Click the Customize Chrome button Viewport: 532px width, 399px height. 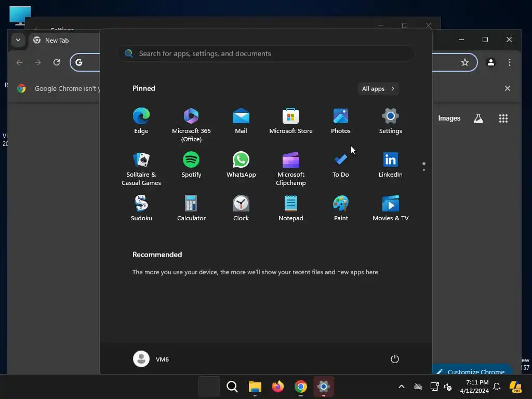pos(472,370)
